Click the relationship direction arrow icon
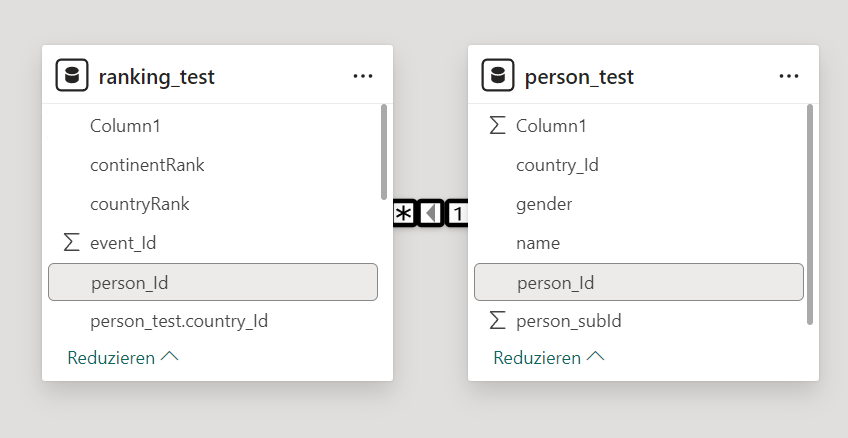Screen dimensions: 848x438 point(430,213)
